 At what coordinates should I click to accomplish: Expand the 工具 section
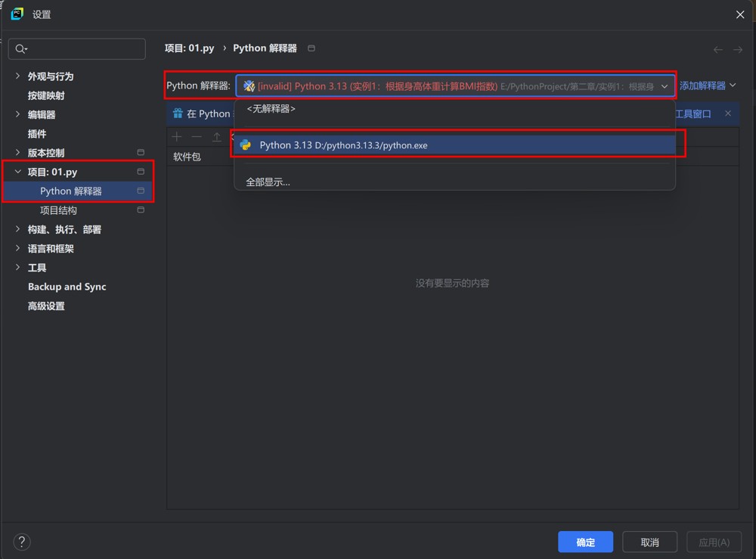(x=18, y=267)
